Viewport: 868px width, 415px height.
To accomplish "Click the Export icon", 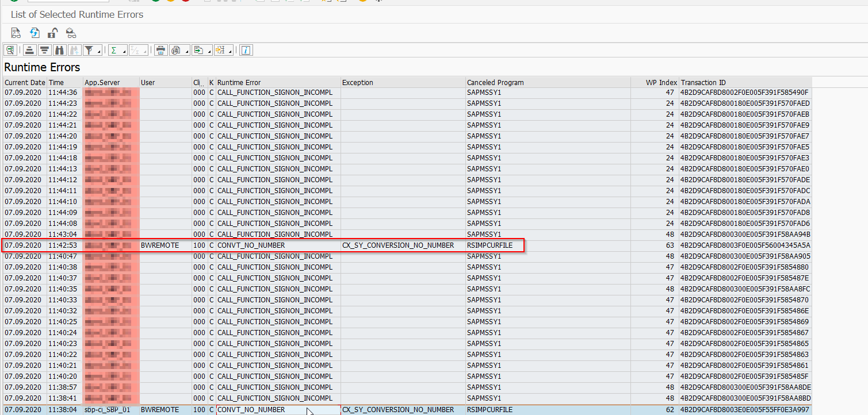I will (x=198, y=50).
